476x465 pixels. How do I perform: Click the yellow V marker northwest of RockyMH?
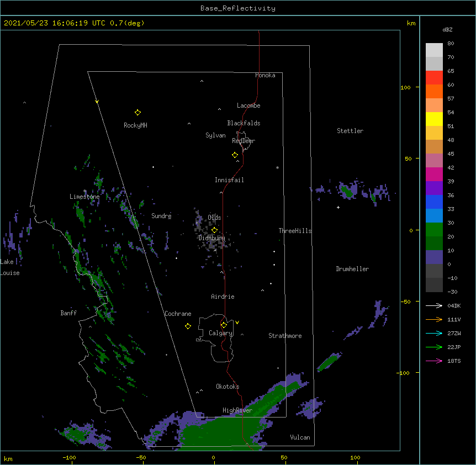pos(97,102)
